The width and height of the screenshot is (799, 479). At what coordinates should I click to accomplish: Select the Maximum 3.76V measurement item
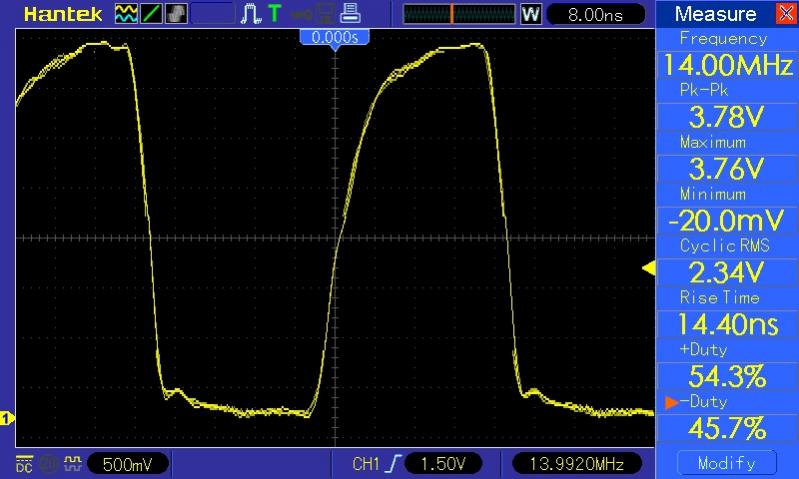tap(724, 169)
